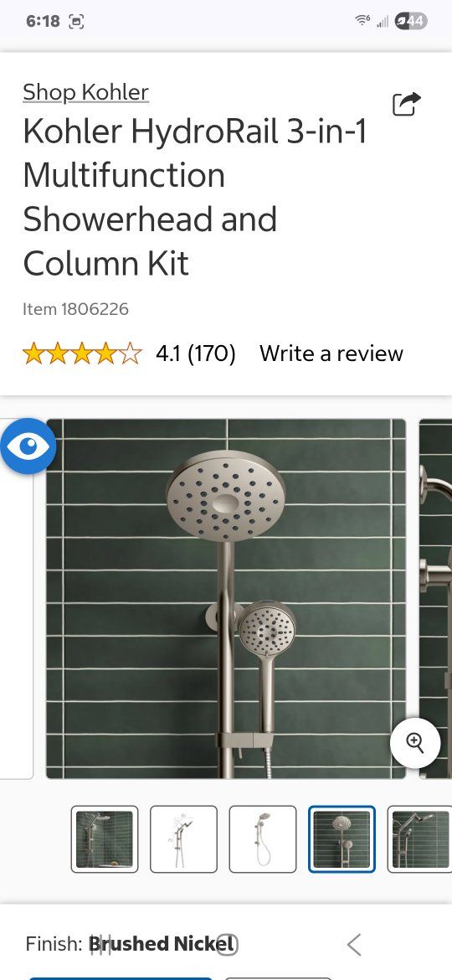This screenshot has width=452, height=980.
Task: Select first thumbnail of shower installed scene
Action: click(105, 838)
